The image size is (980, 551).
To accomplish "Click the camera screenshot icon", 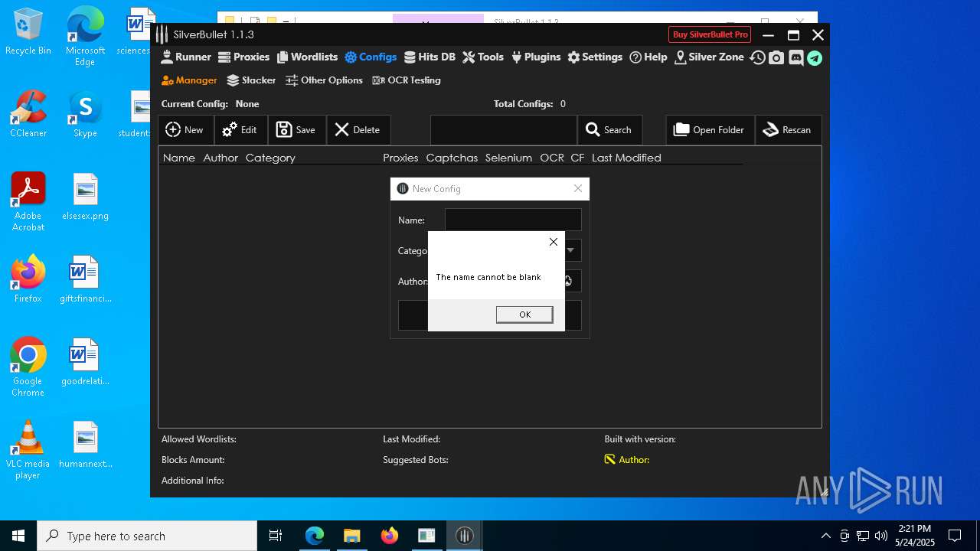I will pos(776,57).
